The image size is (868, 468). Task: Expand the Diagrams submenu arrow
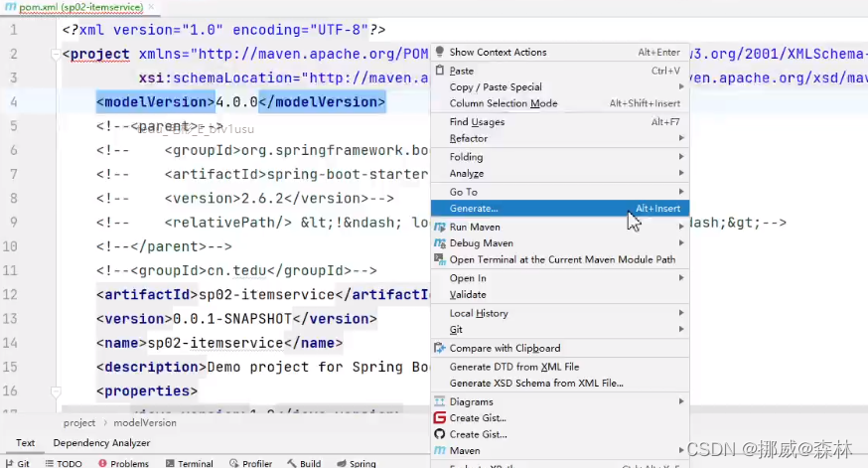pos(681,401)
